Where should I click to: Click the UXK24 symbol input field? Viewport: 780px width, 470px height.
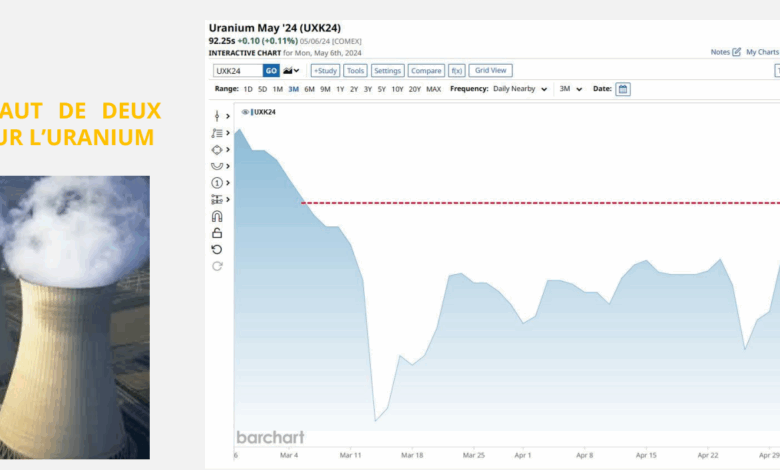[x=237, y=71]
